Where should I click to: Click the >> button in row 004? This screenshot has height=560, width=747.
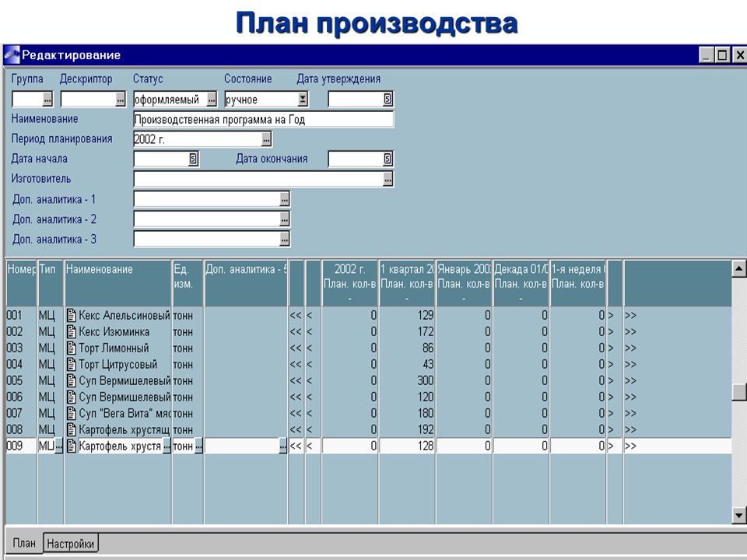coord(630,364)
